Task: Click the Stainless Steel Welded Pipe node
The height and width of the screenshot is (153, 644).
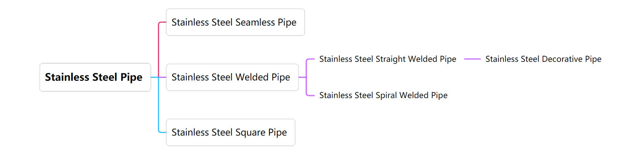Action: point(232,77)
